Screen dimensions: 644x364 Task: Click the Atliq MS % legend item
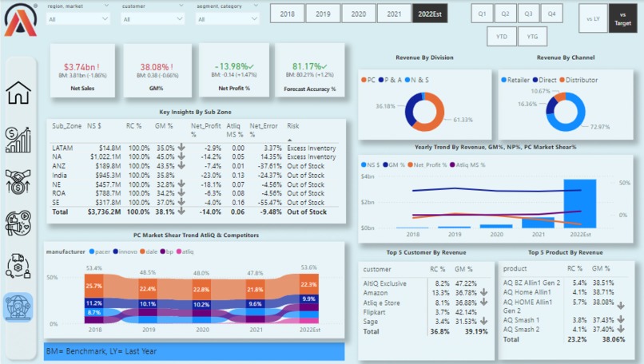(467, 164)
